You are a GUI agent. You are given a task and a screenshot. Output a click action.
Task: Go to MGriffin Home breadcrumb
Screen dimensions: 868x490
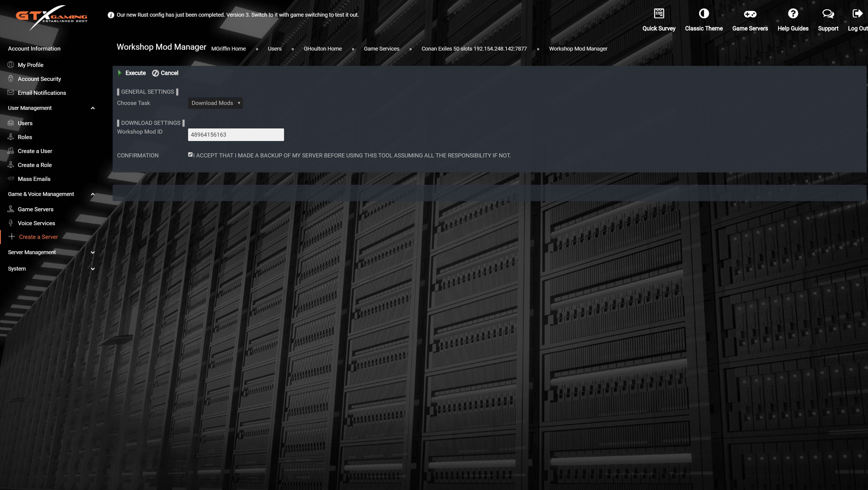229,48
